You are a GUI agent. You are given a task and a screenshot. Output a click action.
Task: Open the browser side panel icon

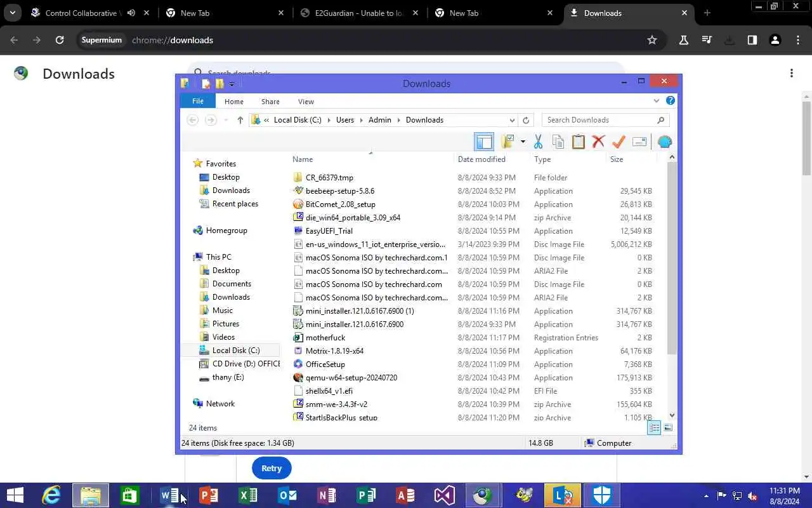752,40
